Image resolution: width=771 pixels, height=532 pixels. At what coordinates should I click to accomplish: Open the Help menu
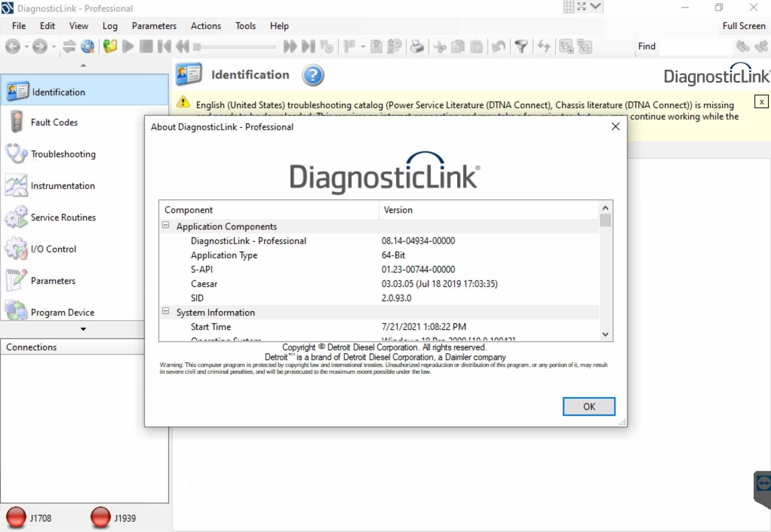(279, 26)
